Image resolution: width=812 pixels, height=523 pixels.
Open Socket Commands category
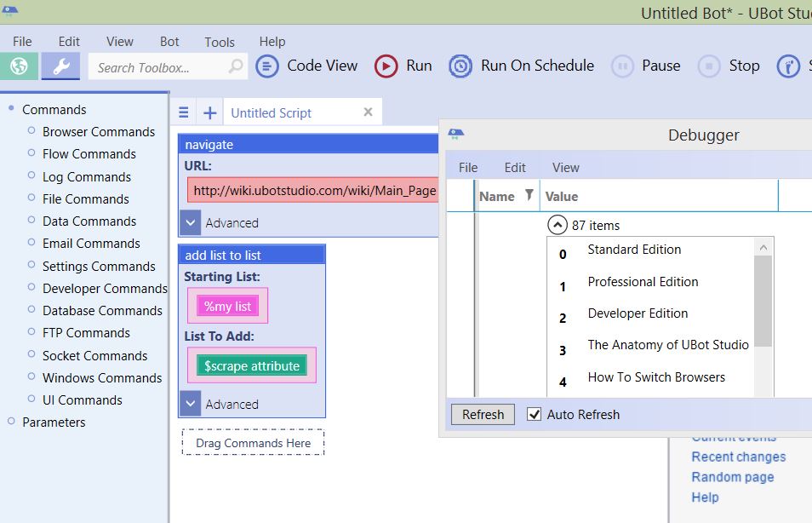94,355
